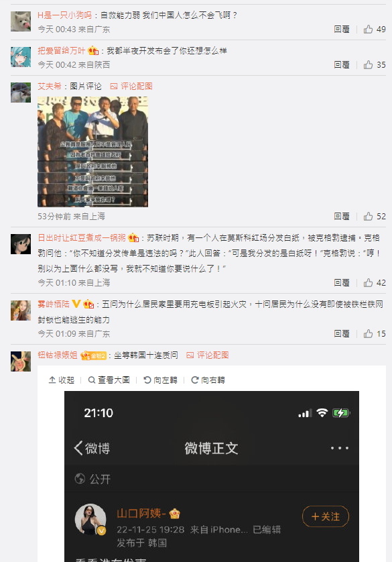
Task: Rotate the image right with 向右转
Action: click(x=208, y=380)
